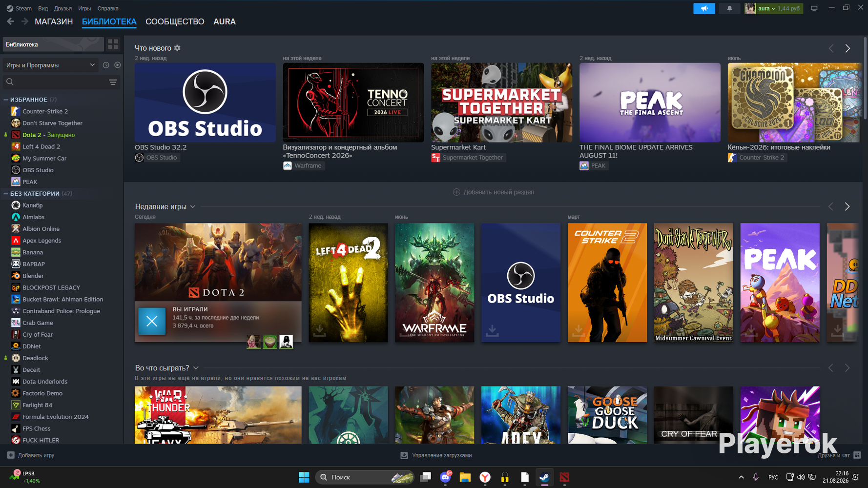This screenshot has height=488, width=868.
Task: Go to the СООБЩЕСТВО tab
Action: pos(175,21)
